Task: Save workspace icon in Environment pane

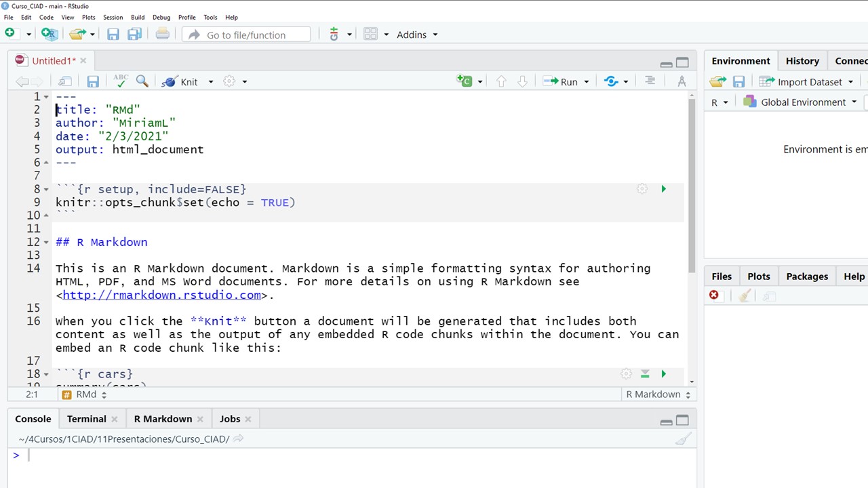Action: point(738,81)
